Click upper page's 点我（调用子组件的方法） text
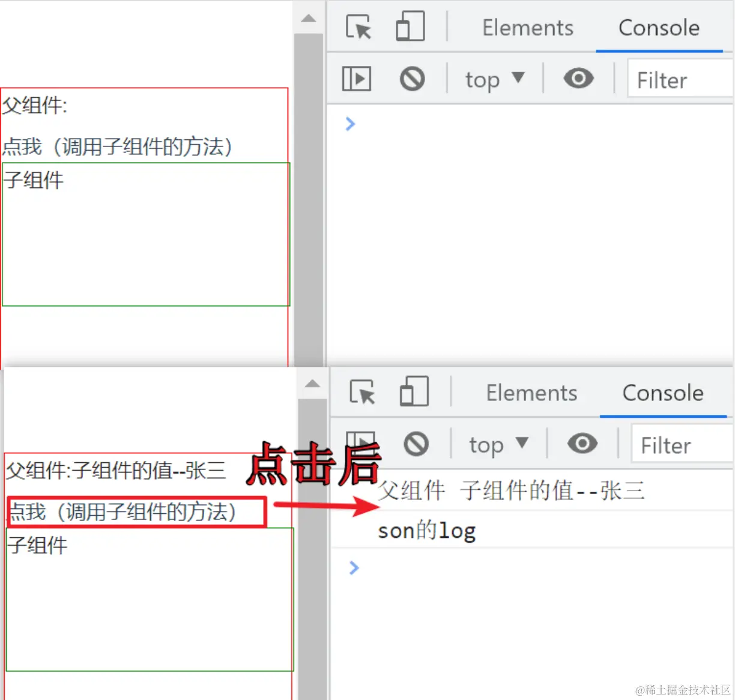This screenshot has height=700, width=735. click(x=117, y=146)
